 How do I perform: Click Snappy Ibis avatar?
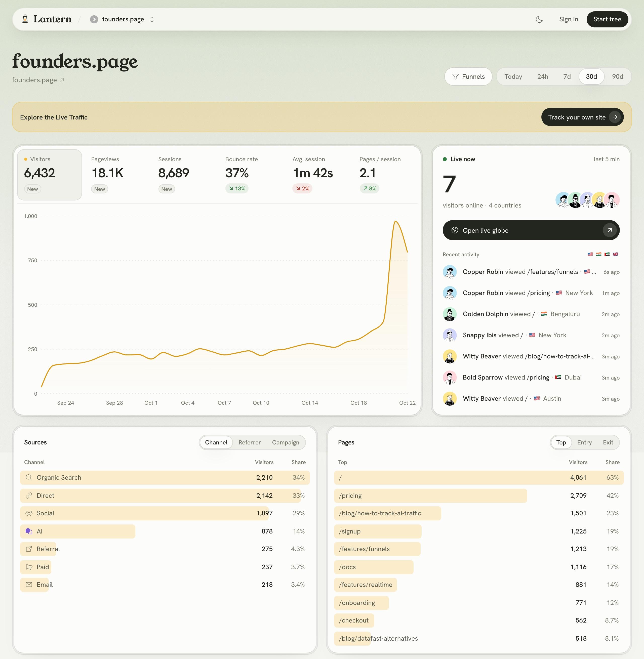pyautogui.click(x=450, y=335)
